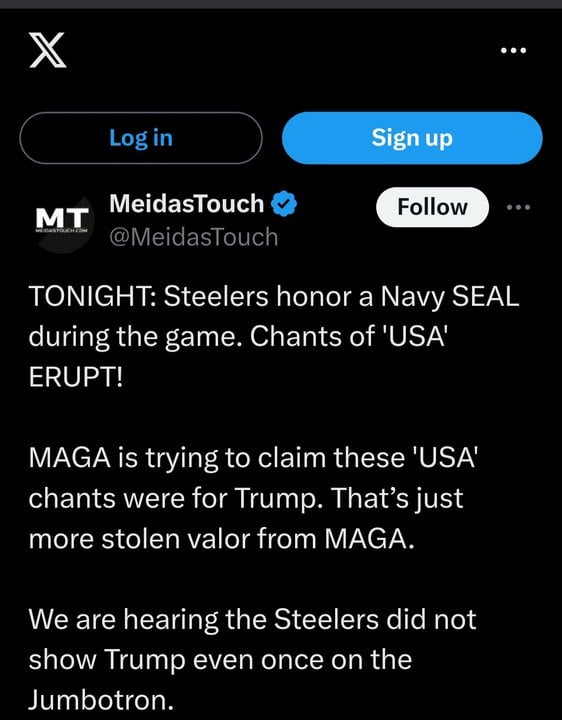Click the dark gray bar above the X logo
Viewport: 562px width, 720px height.
pyautogui.click(x=281, y=4)
